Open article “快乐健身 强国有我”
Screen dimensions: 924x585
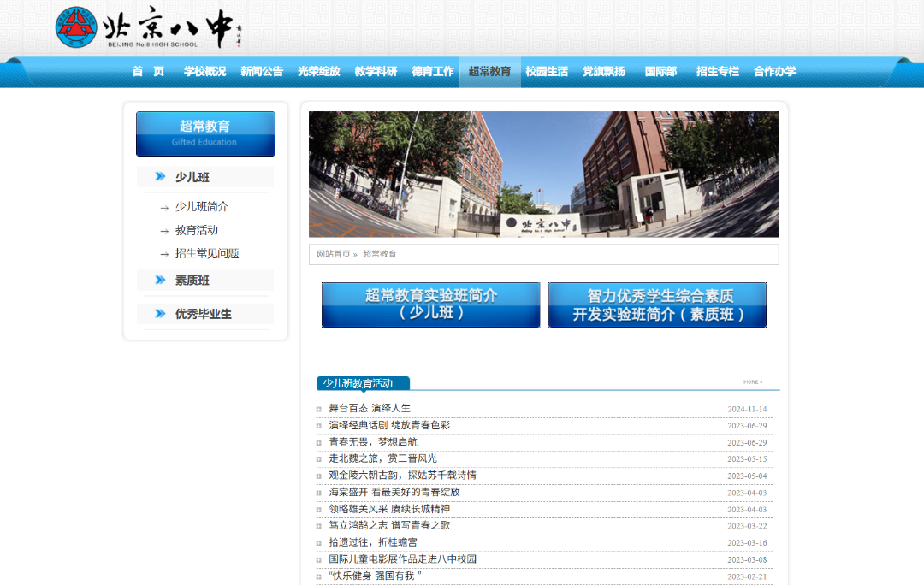point(375,576)
